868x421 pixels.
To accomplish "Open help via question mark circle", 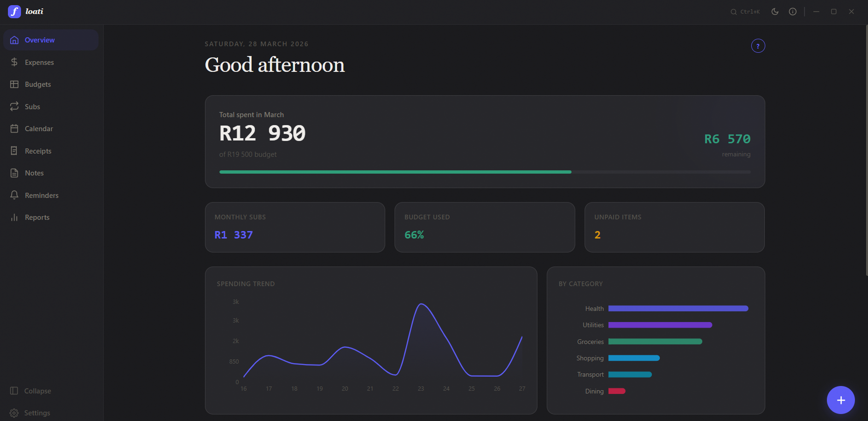I will tap(758, 46).
